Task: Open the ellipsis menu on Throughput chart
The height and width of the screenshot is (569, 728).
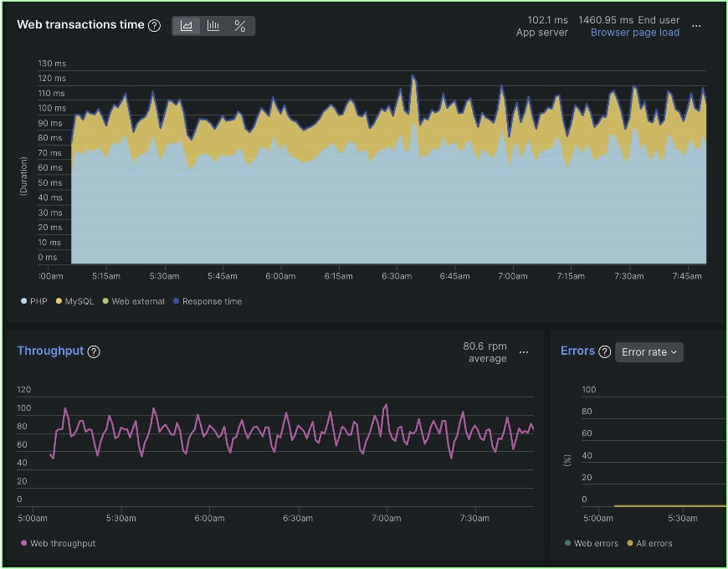Action: (524, 352)
